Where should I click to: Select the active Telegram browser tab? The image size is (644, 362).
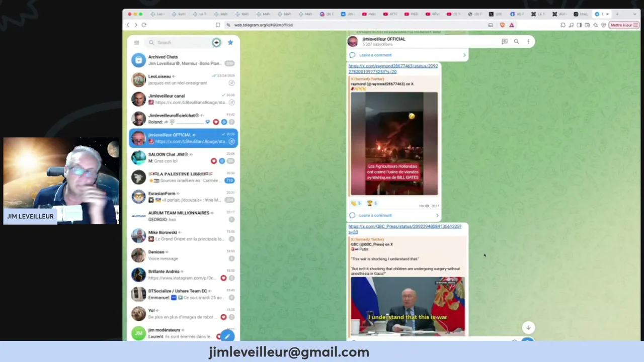coord(601,14)
